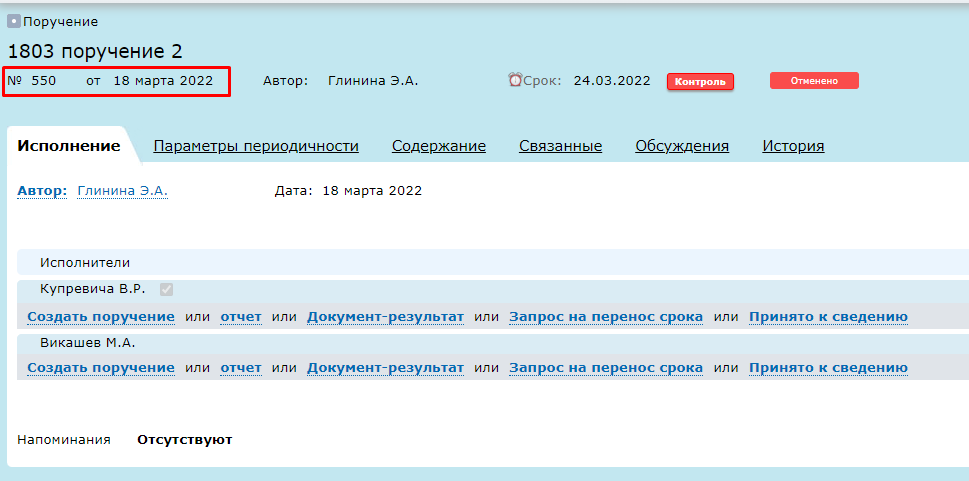The width and height of the screenshot is (969, 481).
Task: Click отчет link under Купревича В.Р.
Action: pos(241,317)
